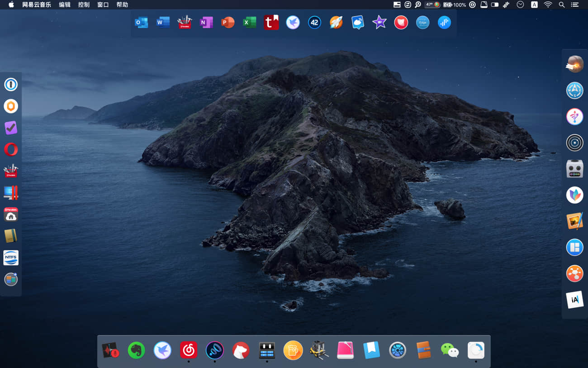Open Parallels Toolbox in the top dock
The height and width of the screenshot is (368, 588).
click(x=185, y=22)
